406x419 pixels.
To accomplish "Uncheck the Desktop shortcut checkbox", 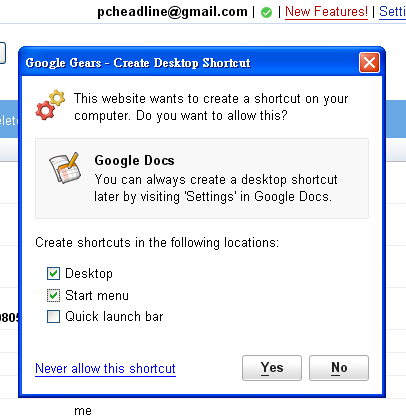I will click(53, 273).
